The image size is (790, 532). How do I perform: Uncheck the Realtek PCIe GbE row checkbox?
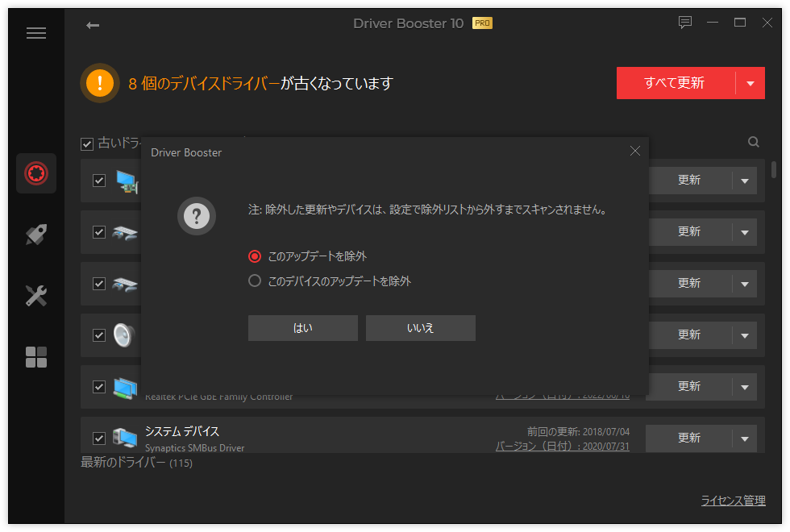click(x=99, y=387)
